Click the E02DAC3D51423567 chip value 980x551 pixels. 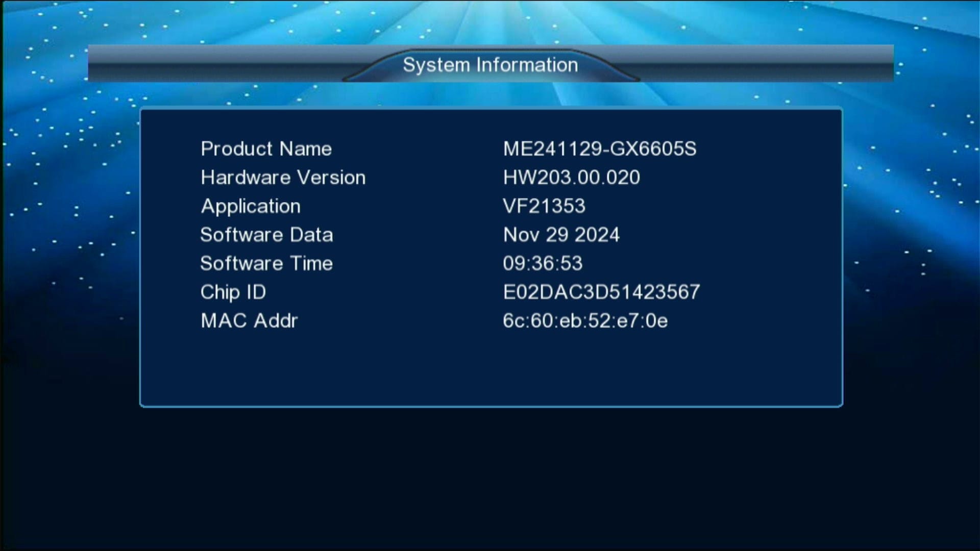point(601,292)
